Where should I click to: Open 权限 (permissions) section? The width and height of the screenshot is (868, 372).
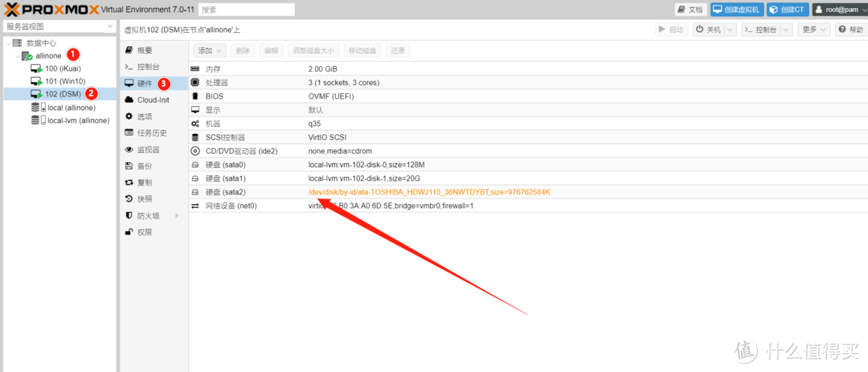(x=144, y=232)
